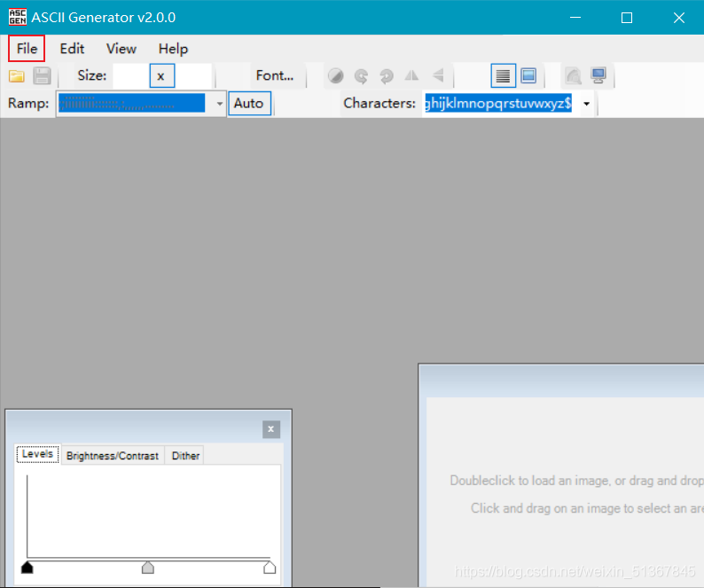Close the Levels panel with x
Viewport: 704px width, 588px height.
click(271, 429)
